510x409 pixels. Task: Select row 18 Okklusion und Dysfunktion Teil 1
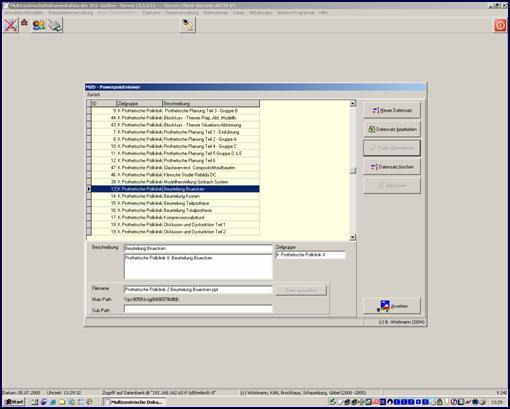(175, 225)
